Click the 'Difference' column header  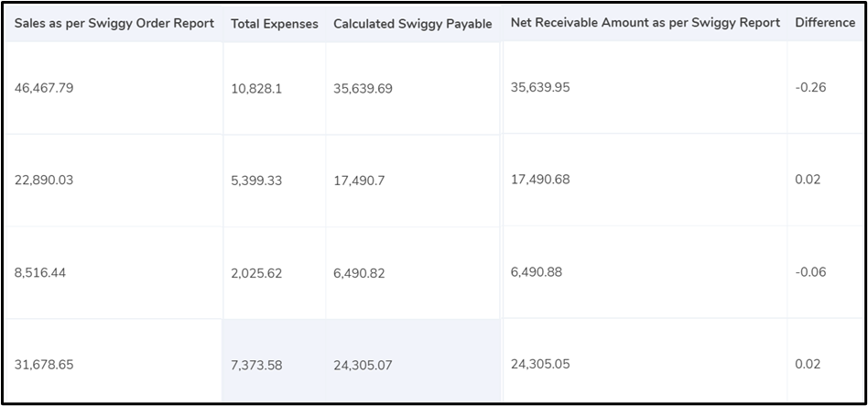[824, 22]
